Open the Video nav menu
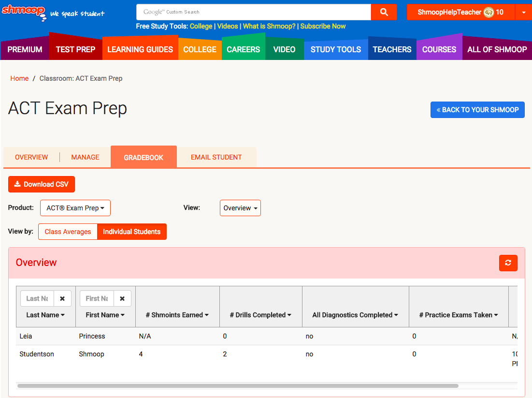The width and height of the screenshot is (532, 398). 284,49
